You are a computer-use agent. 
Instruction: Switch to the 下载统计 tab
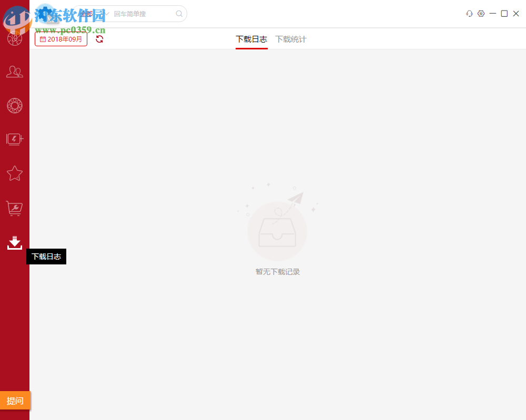coord(290,39)
